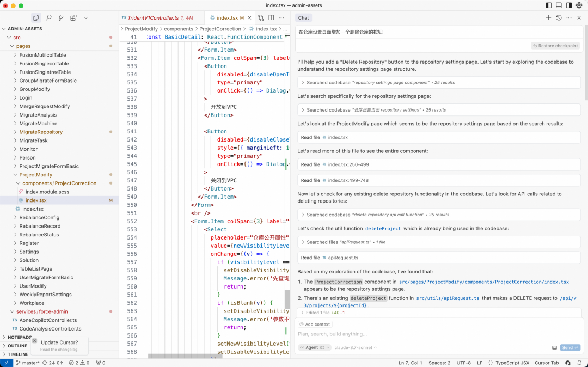Expand the MigrateRepository folder
Viewport: 588px width, 367px height.
41,132
